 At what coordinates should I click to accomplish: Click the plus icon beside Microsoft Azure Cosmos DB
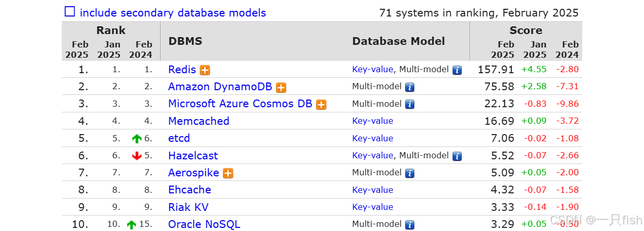[x=321, y=105]
